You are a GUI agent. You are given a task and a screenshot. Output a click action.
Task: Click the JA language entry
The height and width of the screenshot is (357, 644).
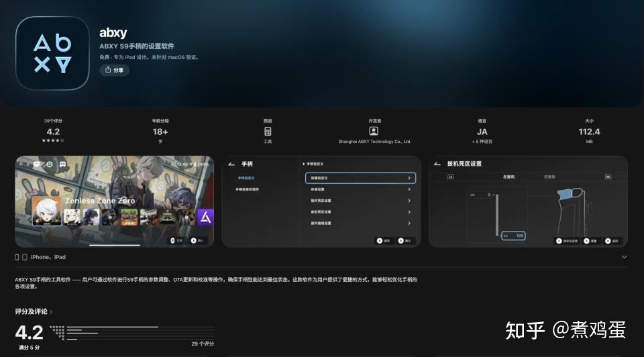[x=482, y=132]
